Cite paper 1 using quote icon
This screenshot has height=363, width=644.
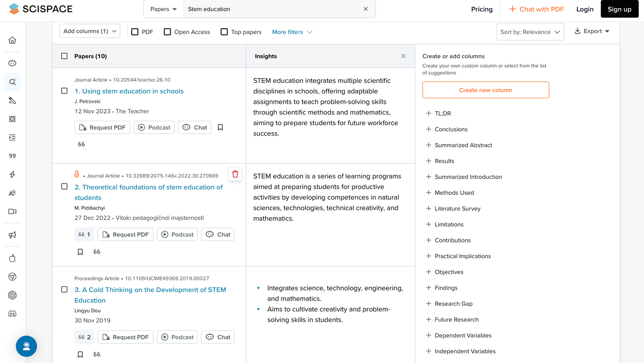tap(81, 144)
